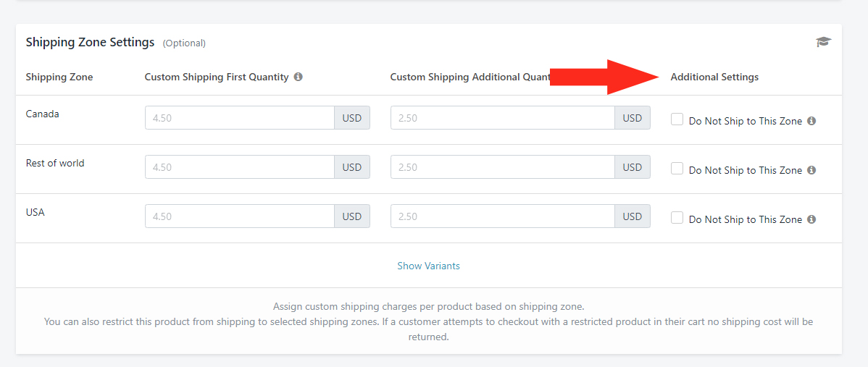Focus Canada first quantity shipping field
This screenshot has height=367, width=868.
[240, 118]
